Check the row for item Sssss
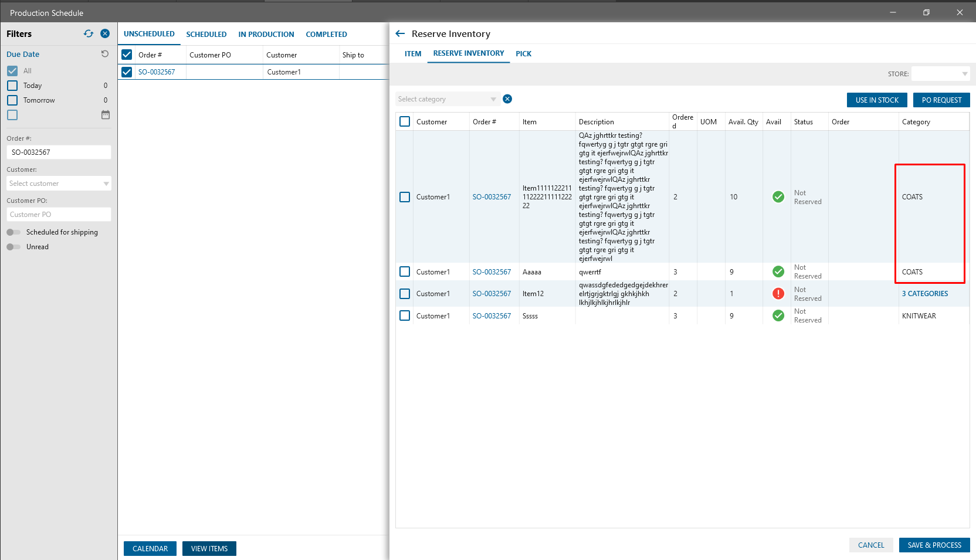This screenshot has width=976, height=560. point(405,315)
